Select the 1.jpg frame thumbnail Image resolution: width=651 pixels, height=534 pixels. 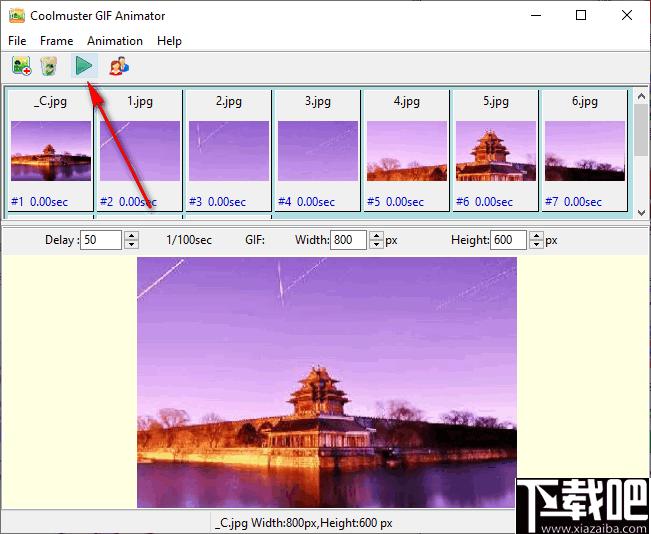[x=140, y=151]
